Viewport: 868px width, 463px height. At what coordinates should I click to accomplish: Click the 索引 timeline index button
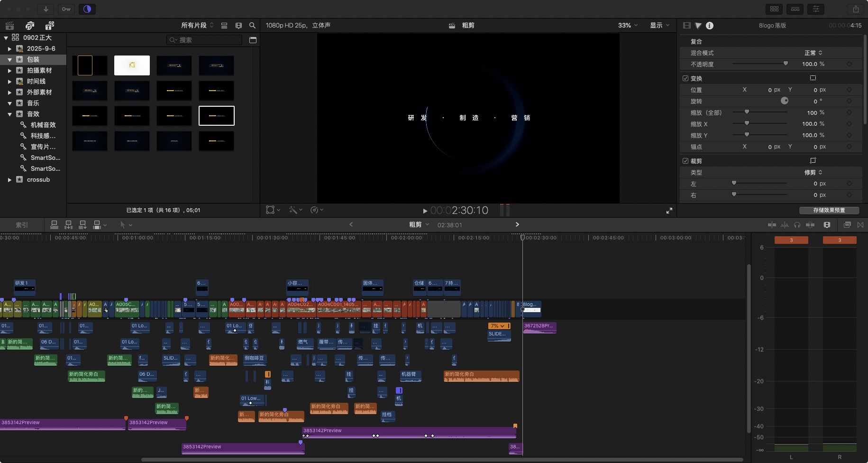click(x=22, y=225)
